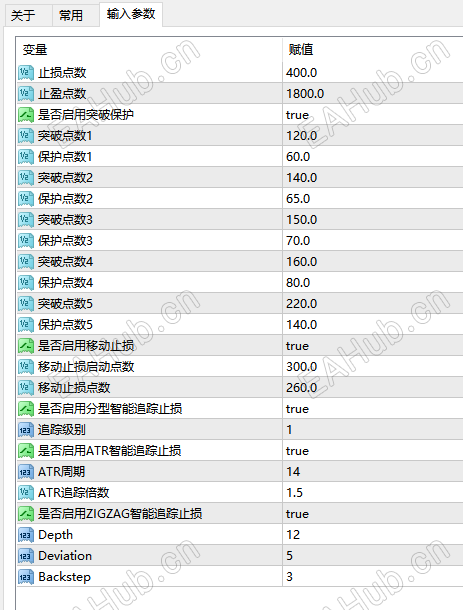Select the 输入参数 tab
Viewport: 463px width, 610px height.
pos(131,14)
